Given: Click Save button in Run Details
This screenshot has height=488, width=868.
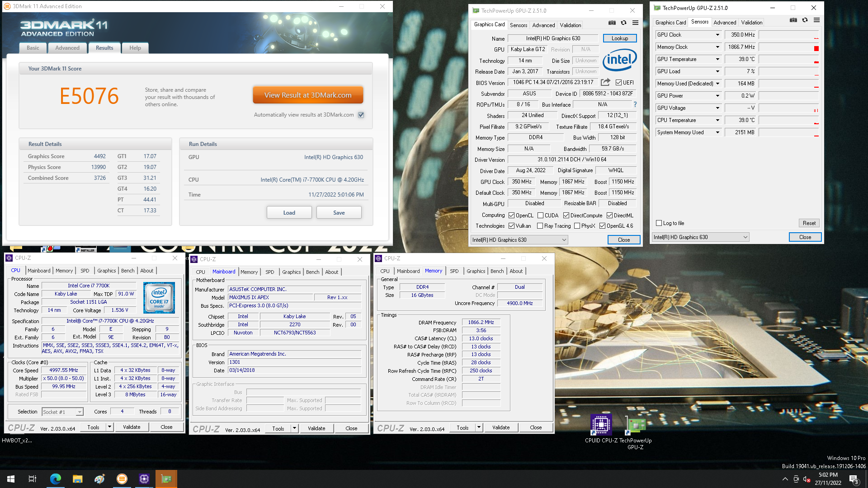Looking at the screenshot, I should click(x=339, y=213).
